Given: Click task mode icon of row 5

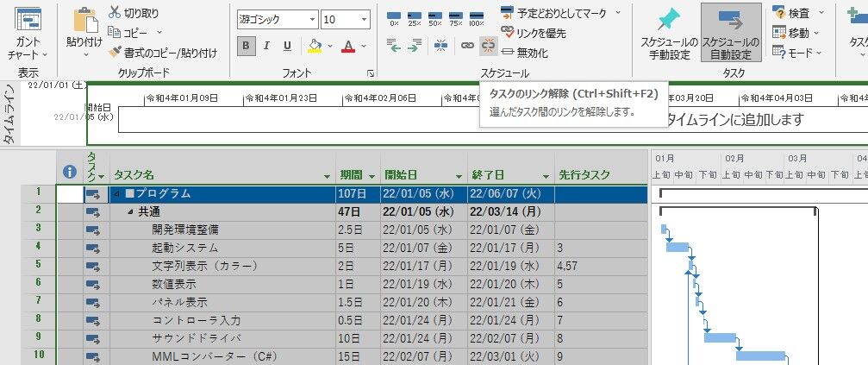Looking at the screenshot, I should point(93,267).
